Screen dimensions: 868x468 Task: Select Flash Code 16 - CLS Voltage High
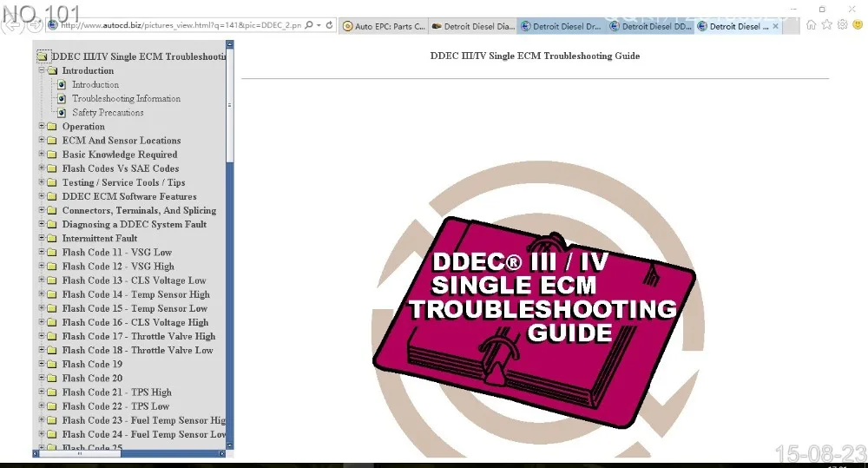pos(135,322)
